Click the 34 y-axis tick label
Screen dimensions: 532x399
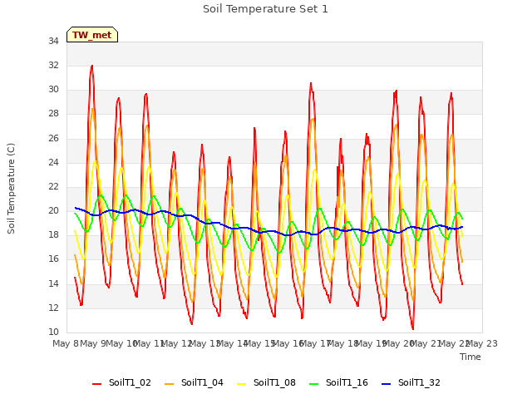tap(53, 41)
